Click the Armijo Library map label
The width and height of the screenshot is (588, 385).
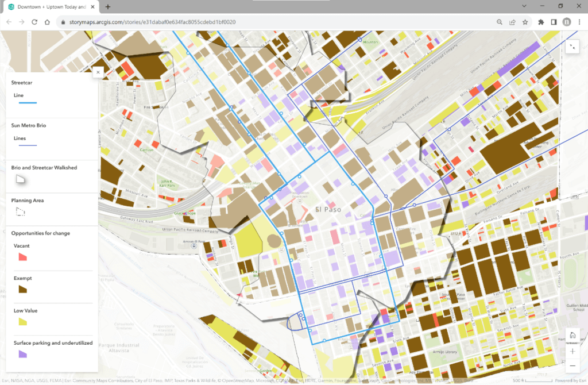pyautogui.click(x=445, y=352)
